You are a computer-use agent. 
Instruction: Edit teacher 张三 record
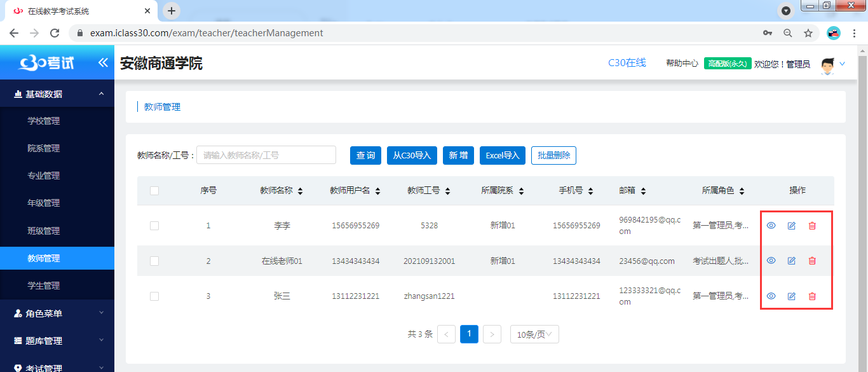[792, 296]
